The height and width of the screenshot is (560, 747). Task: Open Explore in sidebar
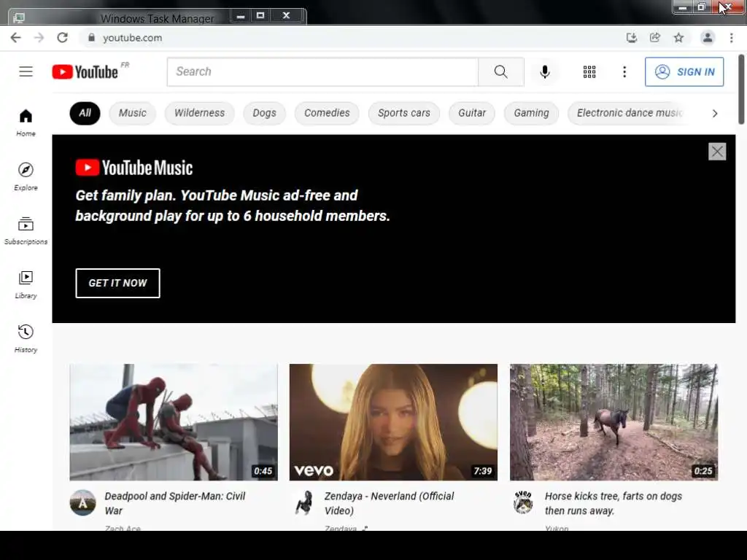[26, 176]
